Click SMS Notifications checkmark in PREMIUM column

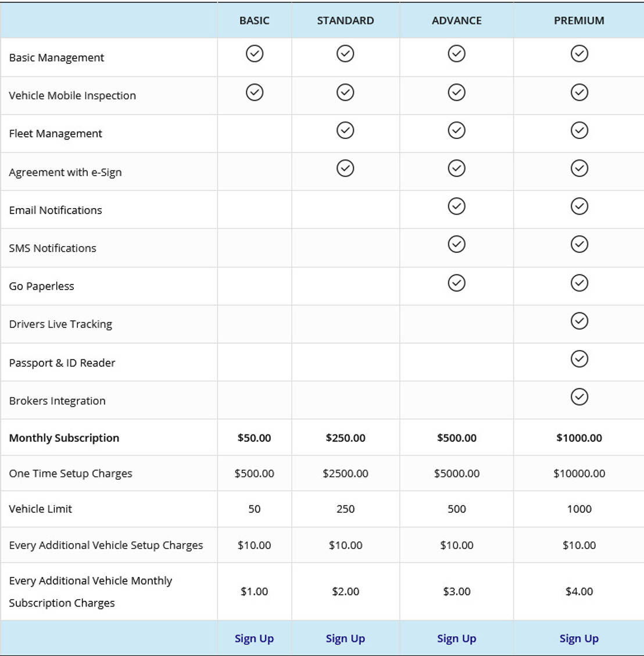click(579, 244)
